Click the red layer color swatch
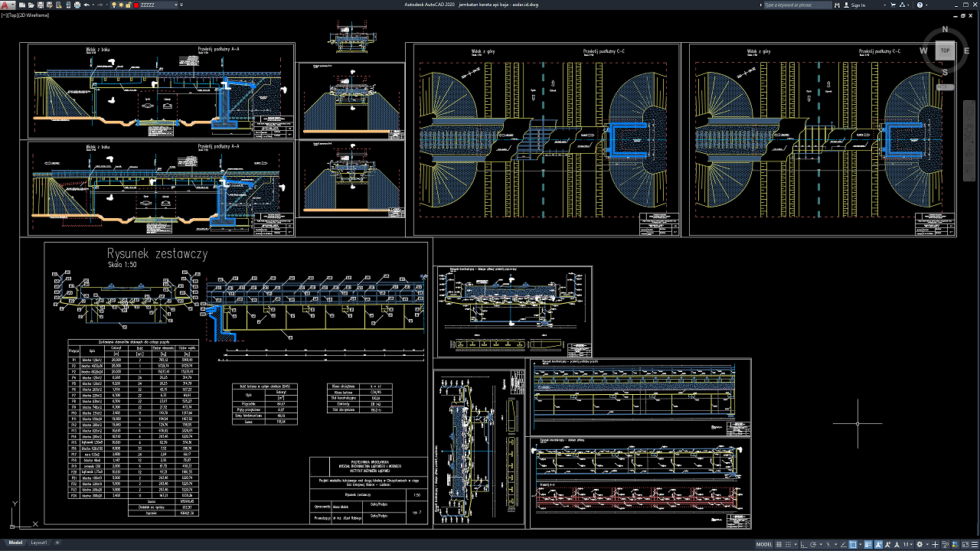The height and width of the screenshot is (551, 980). (136, 5)
